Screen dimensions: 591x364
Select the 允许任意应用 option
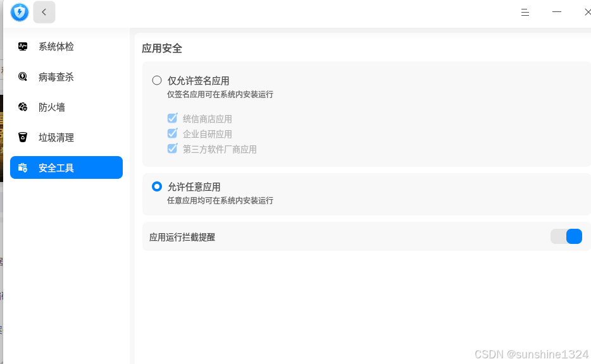157,186
